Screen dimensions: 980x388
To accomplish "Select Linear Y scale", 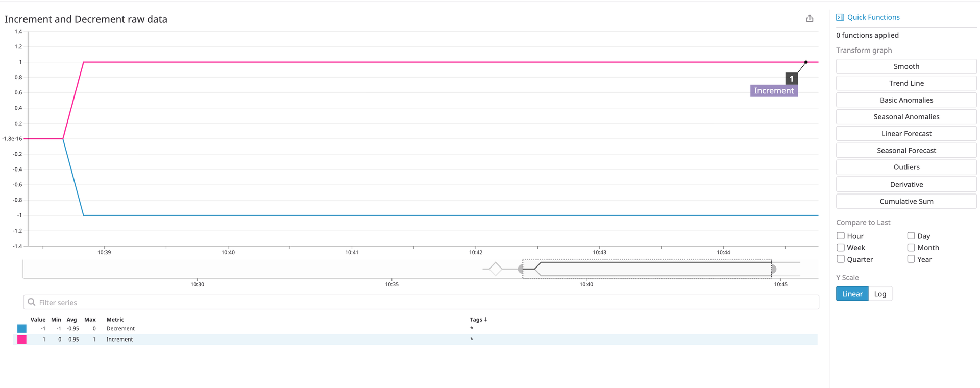I will click(852, 294).
